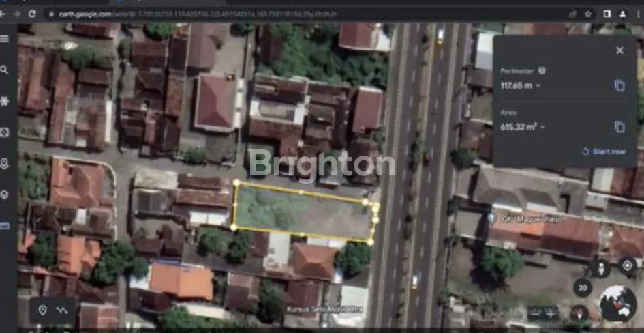Click the I'm Feeling Lucky dice icon

click(x=5, y=132)
